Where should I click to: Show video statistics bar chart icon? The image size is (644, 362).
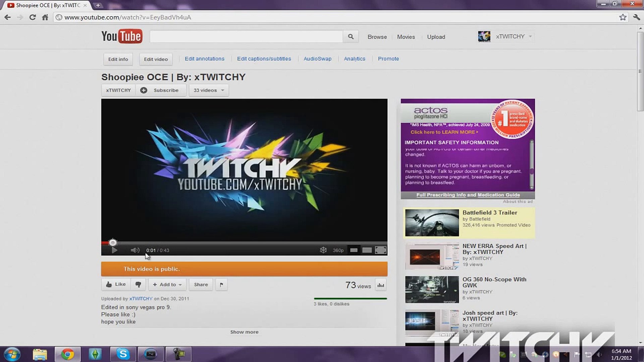coord(381,285)
